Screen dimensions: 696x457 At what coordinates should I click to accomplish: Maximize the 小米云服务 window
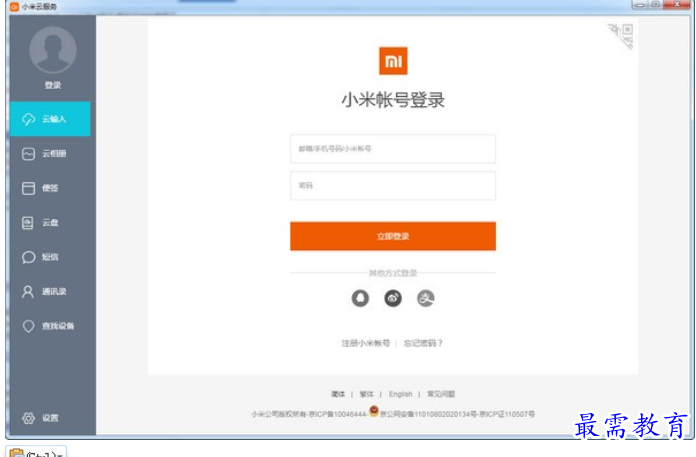pyautogui.click(x=655, y=4)
